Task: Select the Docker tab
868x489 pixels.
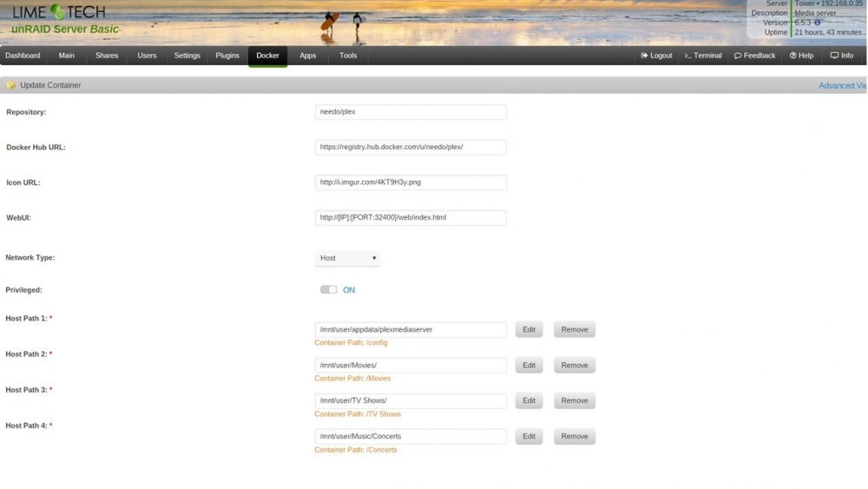Action: click(267, 56)
